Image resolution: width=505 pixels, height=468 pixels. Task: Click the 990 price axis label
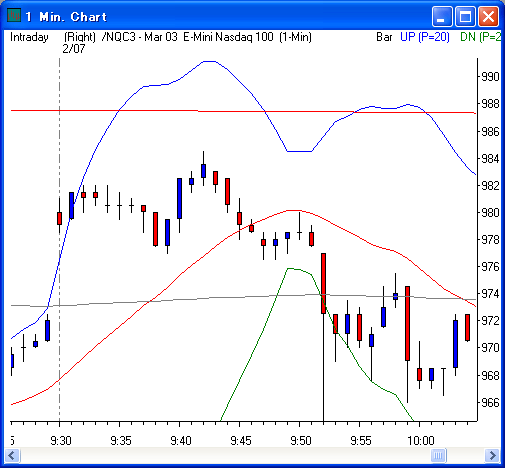[x=490, y=77]
